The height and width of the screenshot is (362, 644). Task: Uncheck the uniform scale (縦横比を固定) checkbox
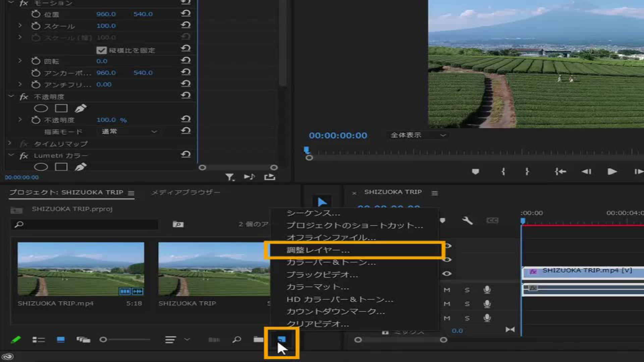point(101,50)
